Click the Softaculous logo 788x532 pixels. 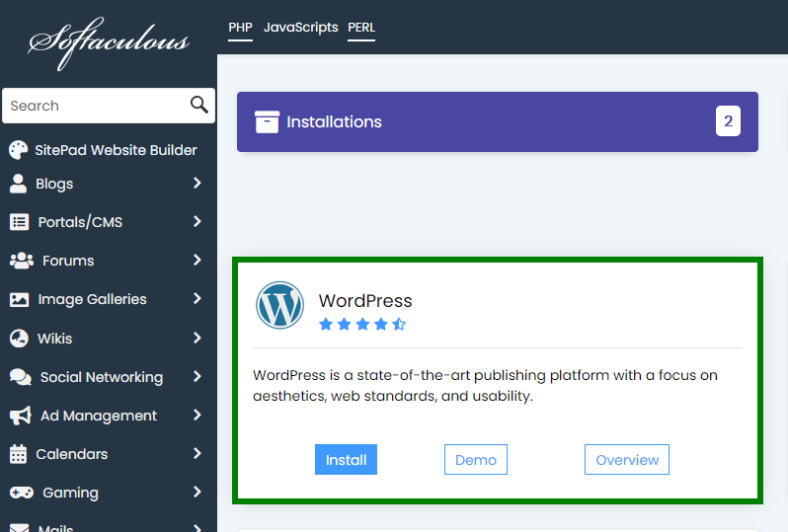tap(109, 42)
